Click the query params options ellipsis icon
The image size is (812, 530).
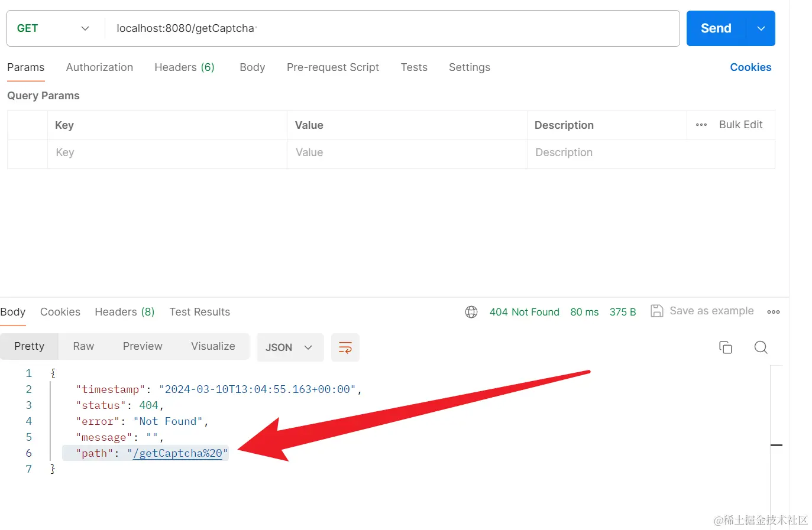tap(701, 125)
